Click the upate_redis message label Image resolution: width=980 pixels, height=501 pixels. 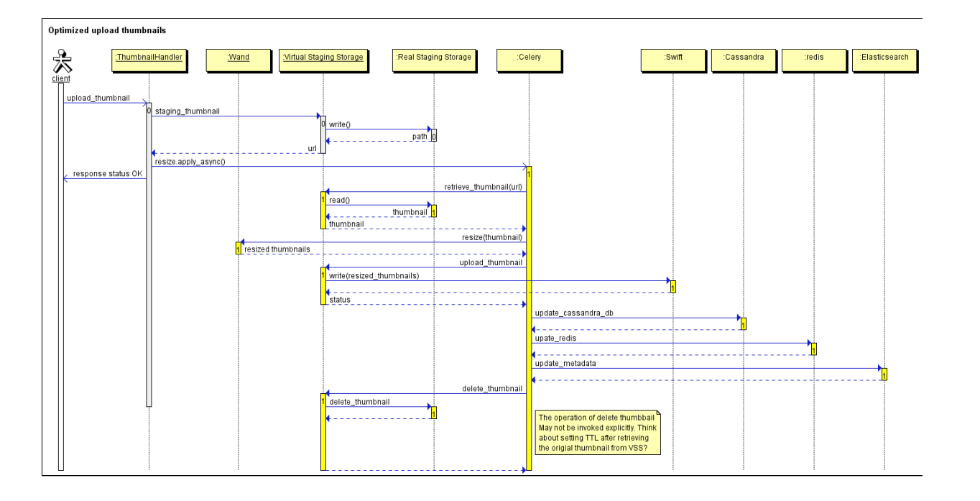[x=555, y=338]
